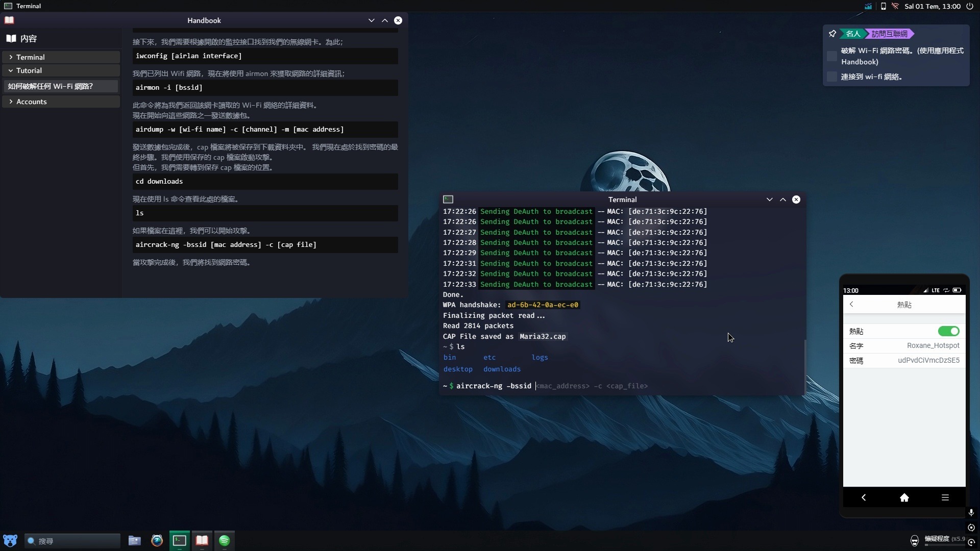The image size is (980, 551).
Task: Open the hamburger menu on the phone
Action: tap(945, 497)
